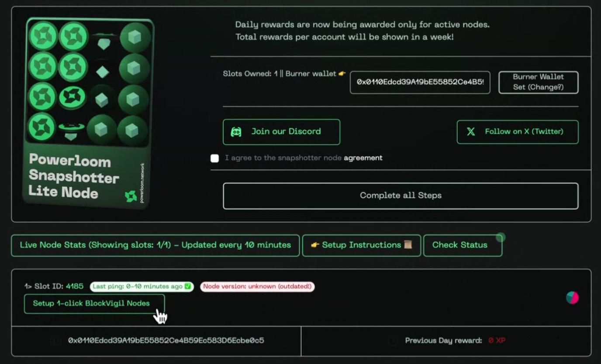Click the X logo icon
This screenshot has width=601, height=364.
tap(471, 132)
